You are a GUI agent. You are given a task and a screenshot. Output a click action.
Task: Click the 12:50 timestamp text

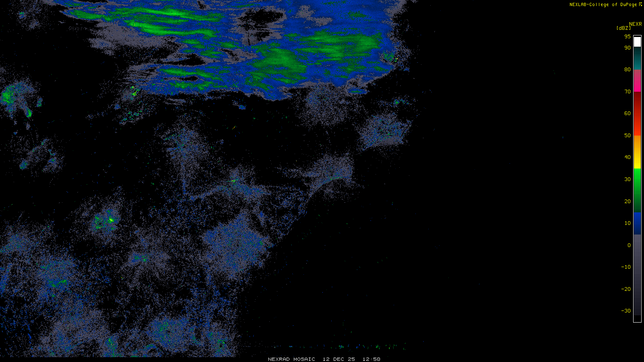pyautogui.click(x=371, y=359)
